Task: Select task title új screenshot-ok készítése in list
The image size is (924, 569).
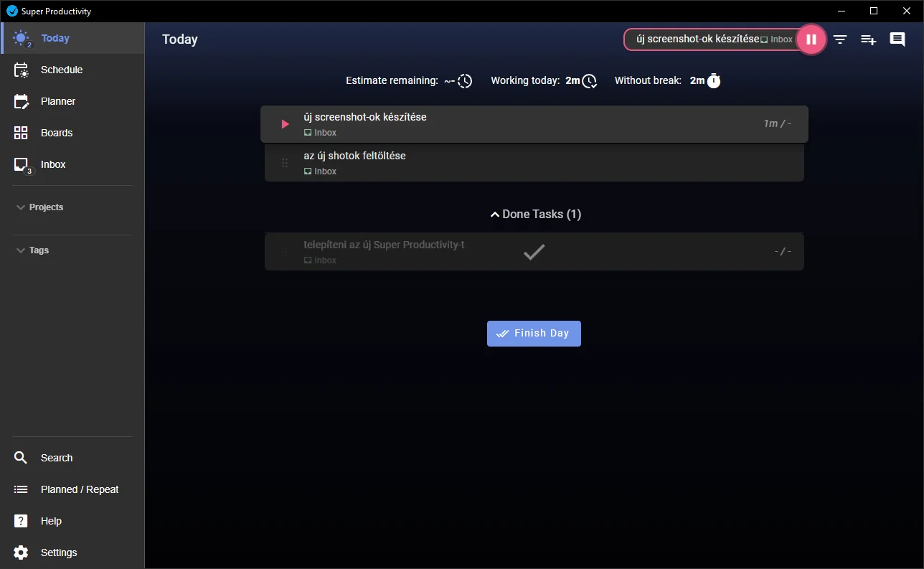Action: (365, 117)
